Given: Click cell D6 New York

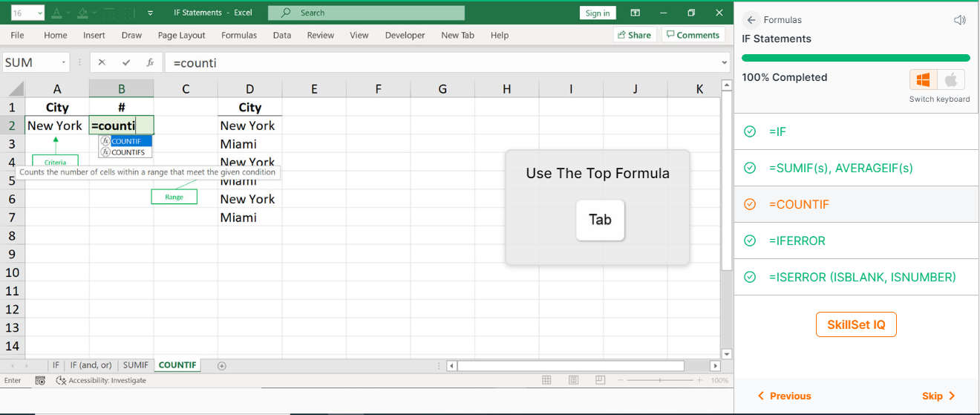Looking at the screenshot, I should [x=250, y=199].
